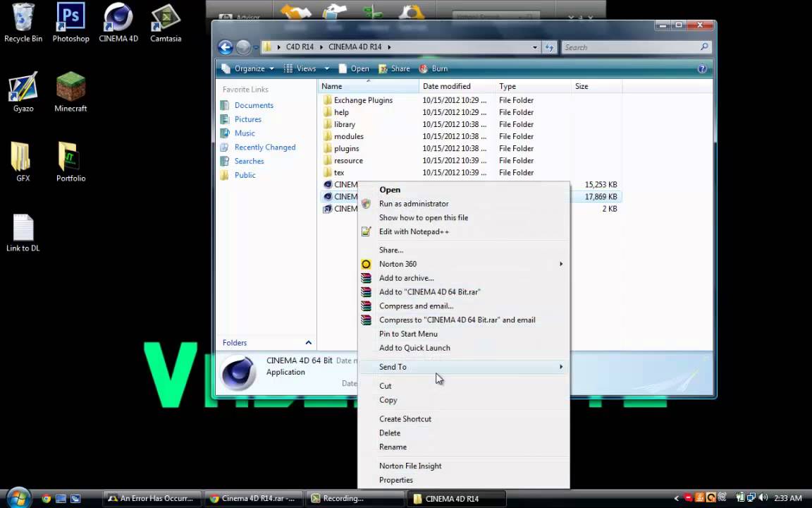Choose Edit with Notepad++ in context menu
The width and height of the screenshot is (812, 508).
(464, 231)
